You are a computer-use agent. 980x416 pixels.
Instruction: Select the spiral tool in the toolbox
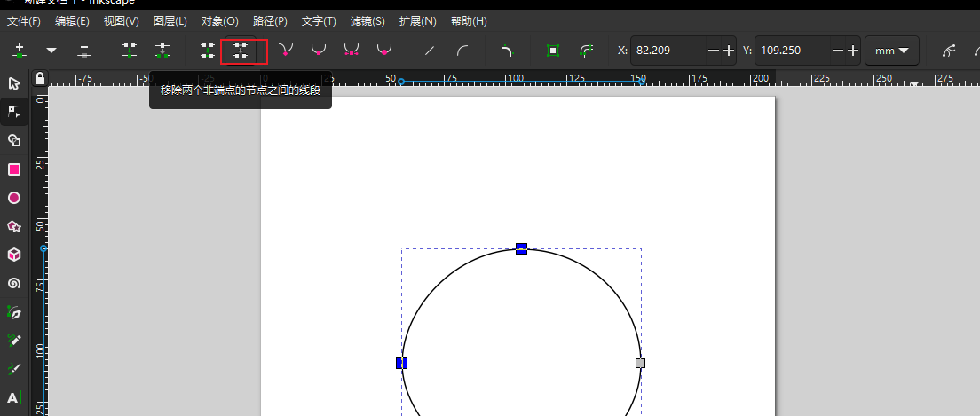coord(14,283)
